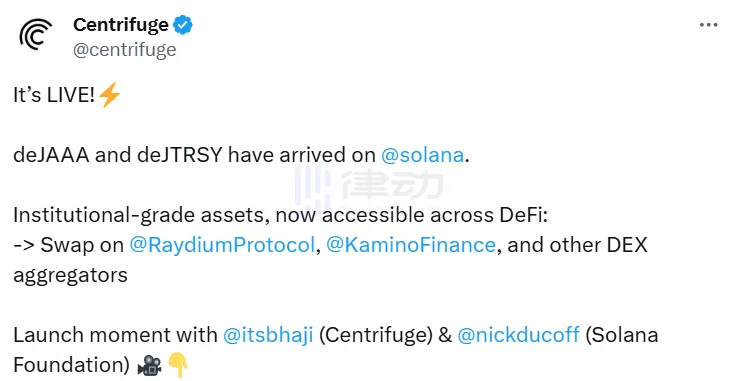Click the pointing-down hand emoji
Viewport: 738px width, 381px height.
(x=178, y=365)
